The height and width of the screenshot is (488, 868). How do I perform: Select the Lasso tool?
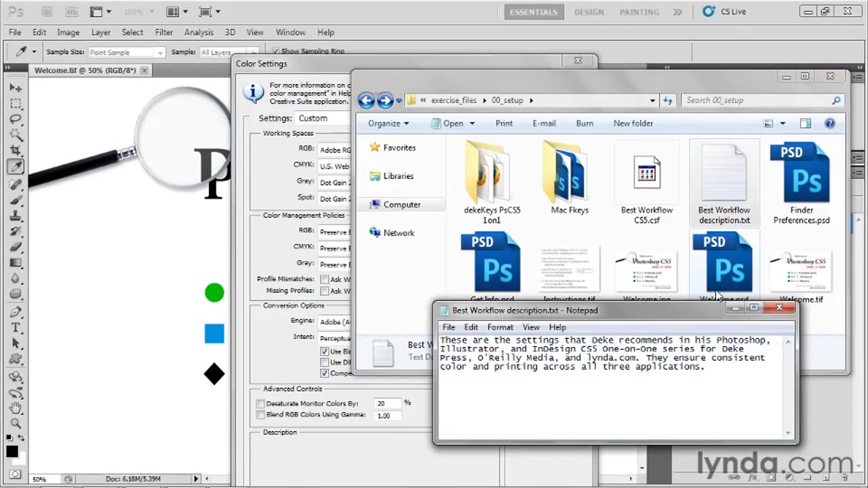pos(16,119)
